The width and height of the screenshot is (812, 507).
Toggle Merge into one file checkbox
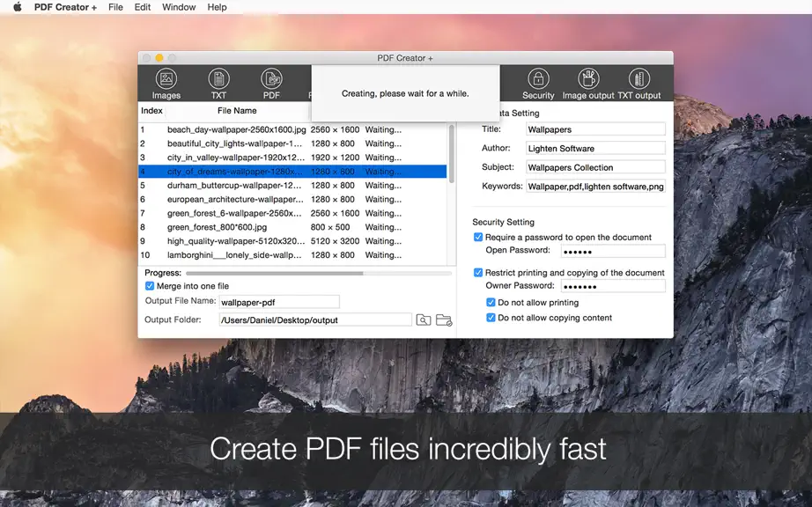click(150, 286)
